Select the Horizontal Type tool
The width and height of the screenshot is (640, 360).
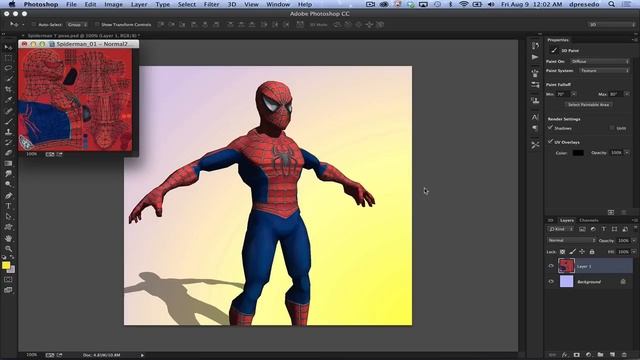tap(8, 206)
